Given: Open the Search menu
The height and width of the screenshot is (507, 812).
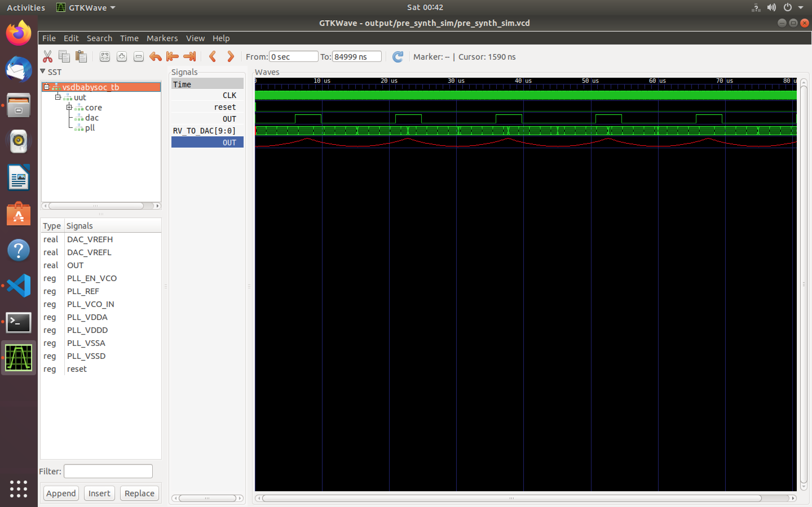Looking at the screenshot, I should click(99, 38).
